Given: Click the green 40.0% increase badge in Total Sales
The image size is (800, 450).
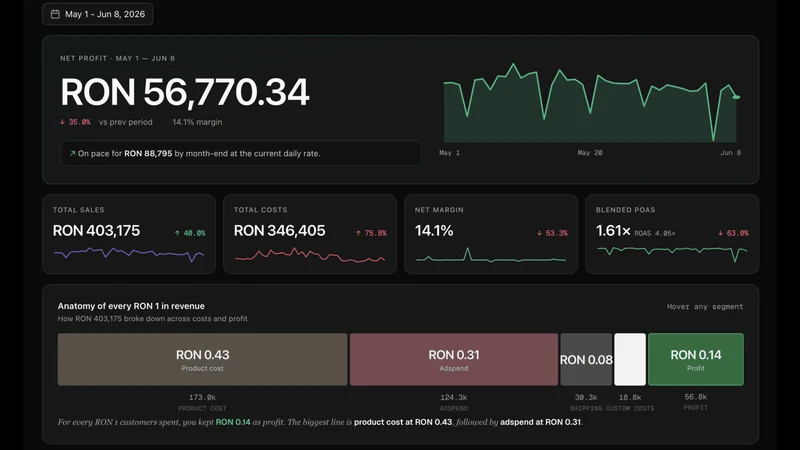Looking at the screenshot, I should (x=190, y=233).
